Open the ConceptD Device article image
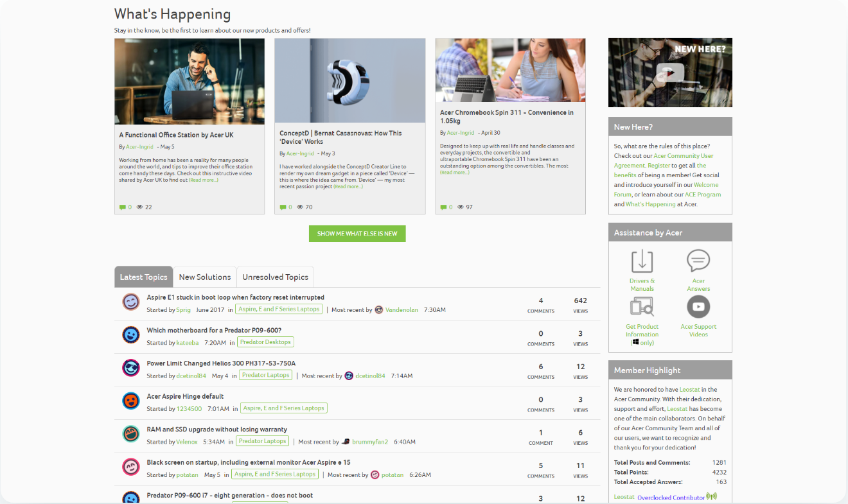Image resolution: width=848 pixels, height=504 pixels. coord(350,80)
